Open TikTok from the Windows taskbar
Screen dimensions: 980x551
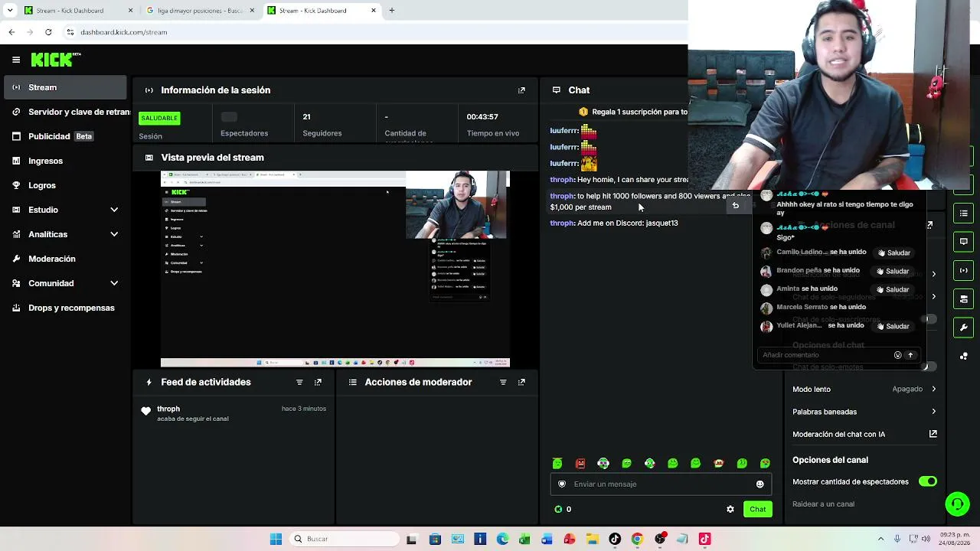[x=615, y=539]
